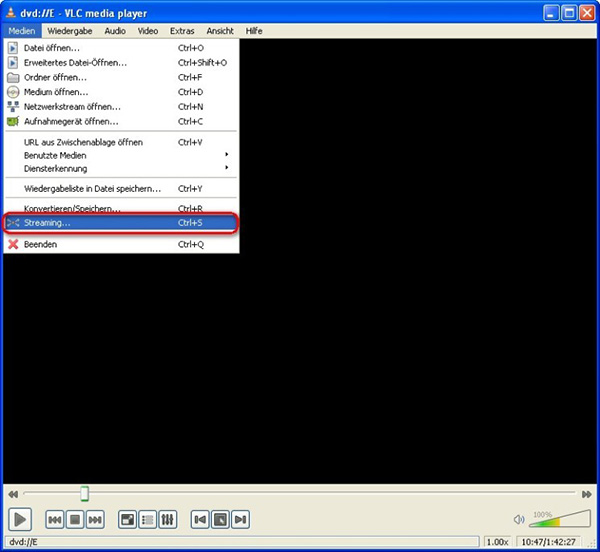Viewport: 600px width, 552px height.
Task: Open the Wiedergabe menu
Action: pos(70,31)
